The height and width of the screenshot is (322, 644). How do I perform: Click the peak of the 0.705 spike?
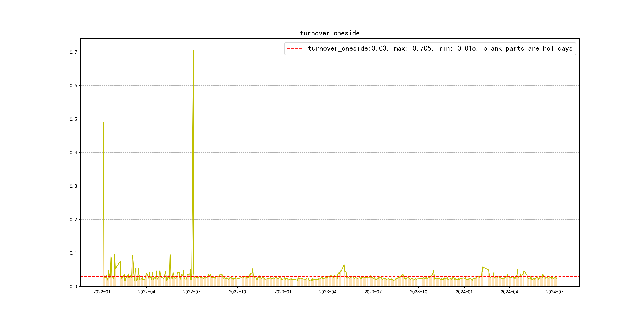(x=193, y=51)
